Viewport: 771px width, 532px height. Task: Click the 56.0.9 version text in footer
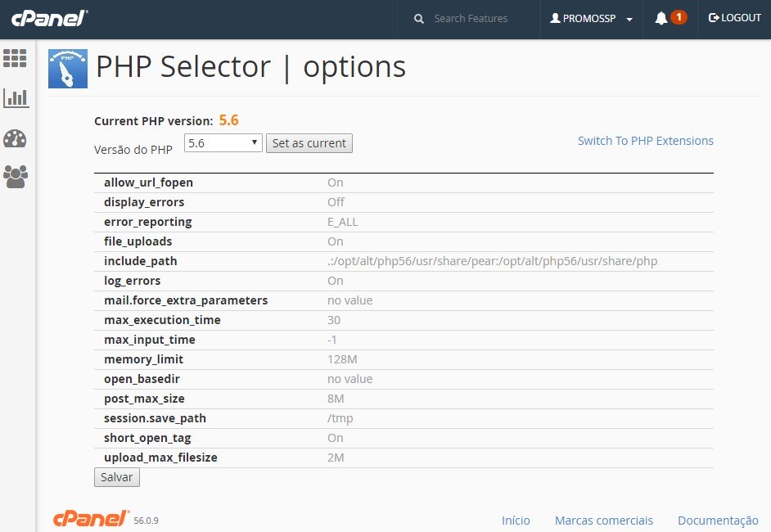146,521
